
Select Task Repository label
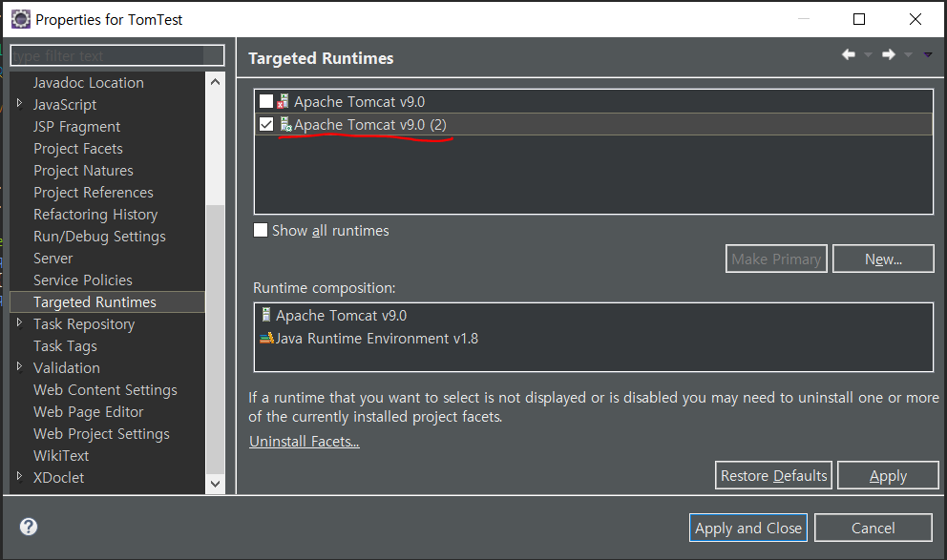tap(84, 324)
